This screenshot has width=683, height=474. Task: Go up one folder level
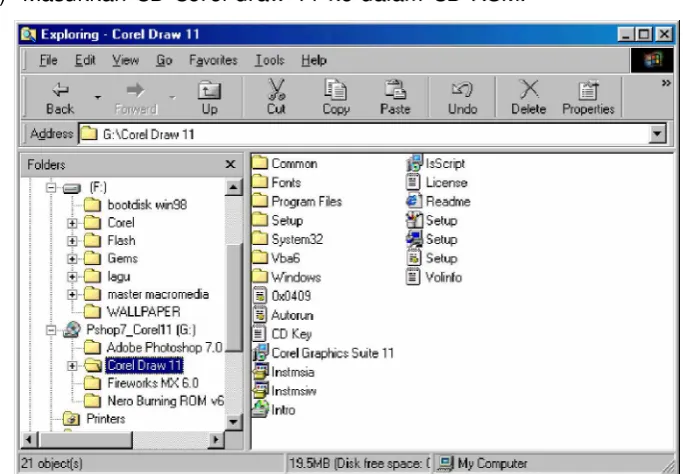pos(210,98)
